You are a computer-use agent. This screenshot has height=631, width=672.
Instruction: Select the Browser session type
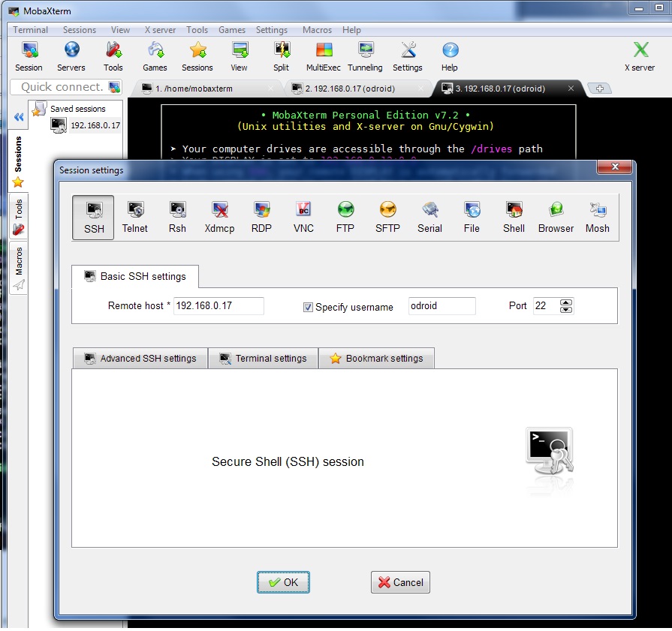(556, 217)
